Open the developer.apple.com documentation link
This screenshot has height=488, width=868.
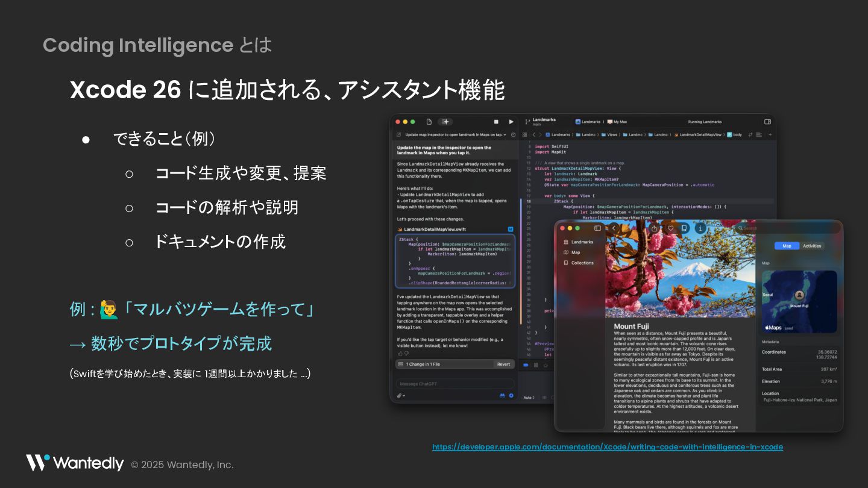coord(608,447)
